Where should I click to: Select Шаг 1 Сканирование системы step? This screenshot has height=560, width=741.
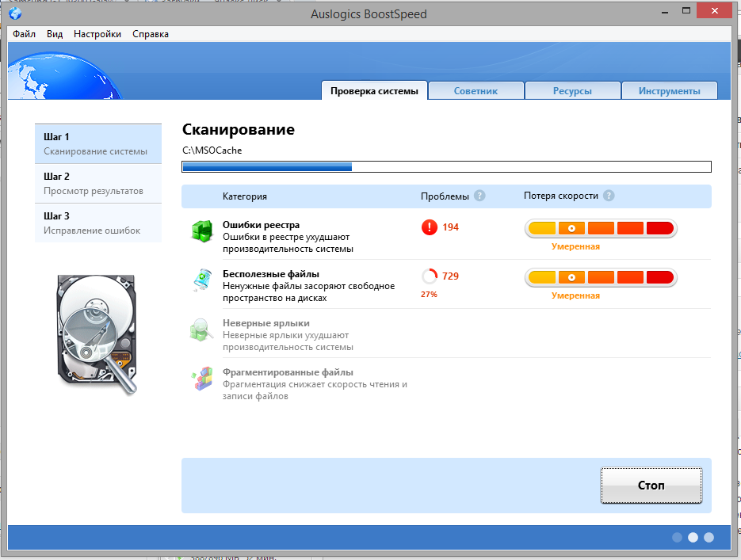98,144
